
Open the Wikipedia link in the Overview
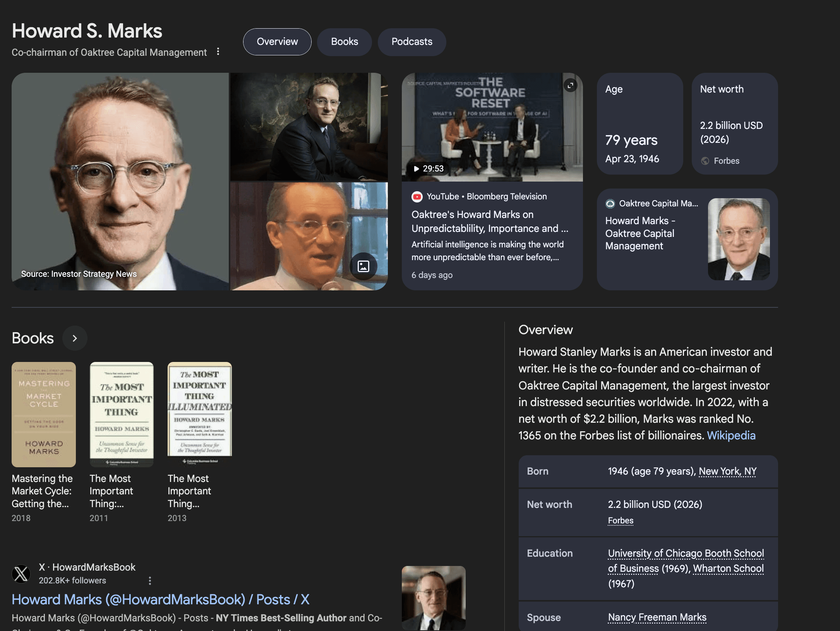(731, 436)
